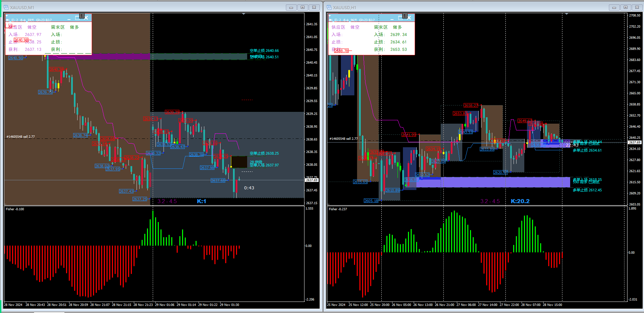Click the 做空 label in the M1 panel
The width and height of the screenshot is (644, 313).
pyautogui.click(x=32, y=27)
